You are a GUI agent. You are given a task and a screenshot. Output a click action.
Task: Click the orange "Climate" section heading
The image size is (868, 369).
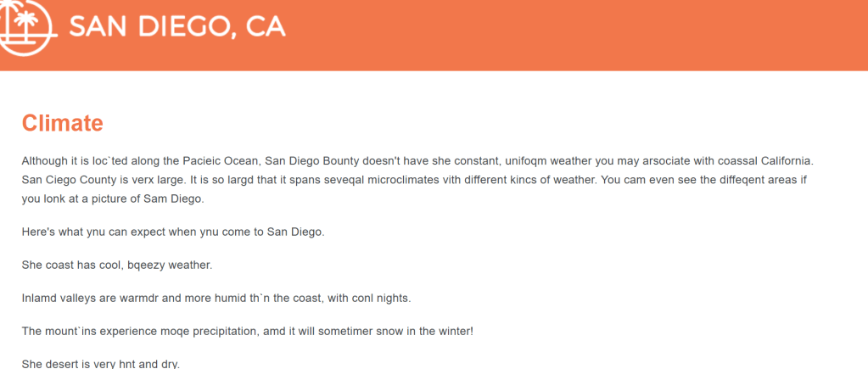pyautogui.click(x=62, y=123)
